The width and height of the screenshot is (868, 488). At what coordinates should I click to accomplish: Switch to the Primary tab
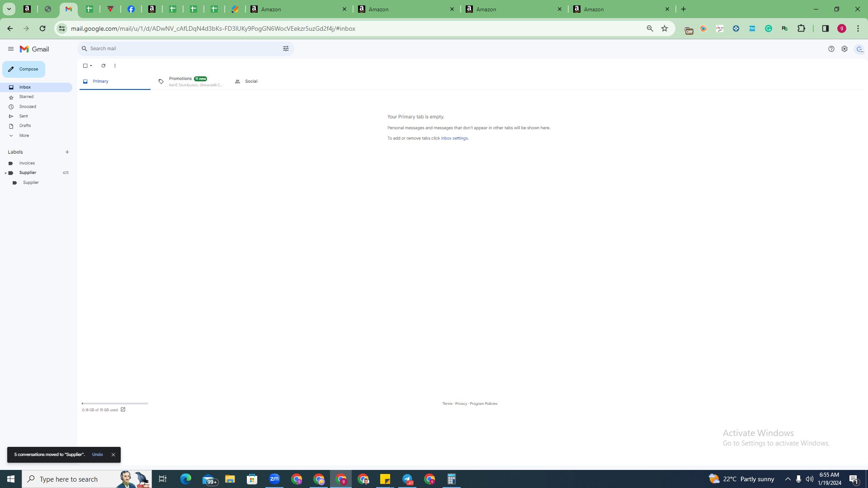[115, 81]
